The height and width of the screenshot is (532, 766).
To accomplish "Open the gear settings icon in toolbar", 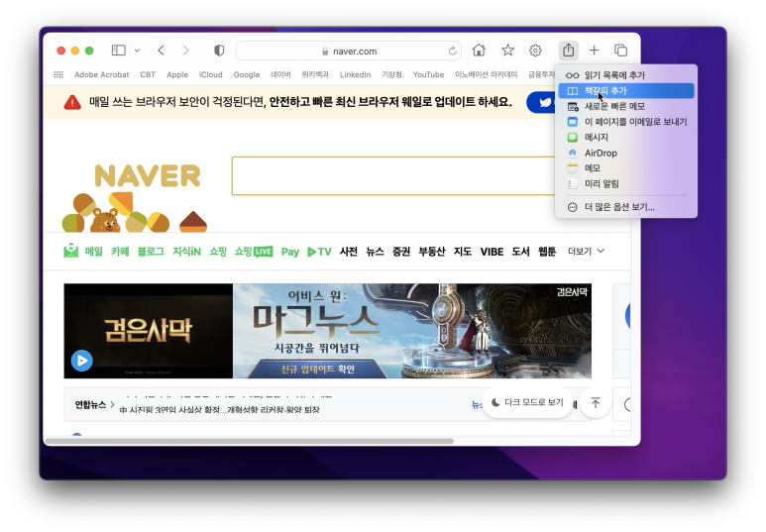I will [x=535, y=51].
